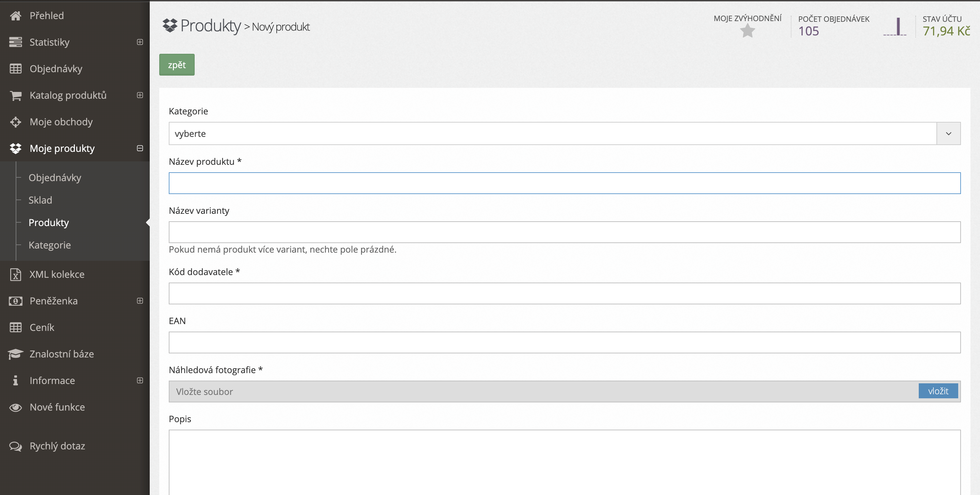
Task: Collapse the Moje produkty submenu
Action: [x=140, y=148]
